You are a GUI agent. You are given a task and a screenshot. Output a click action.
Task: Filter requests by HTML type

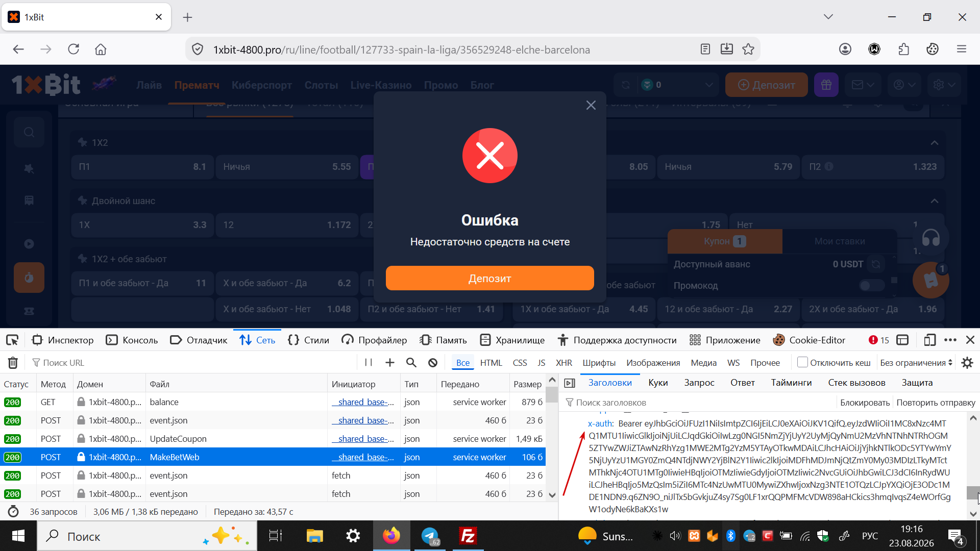point(491,363)
